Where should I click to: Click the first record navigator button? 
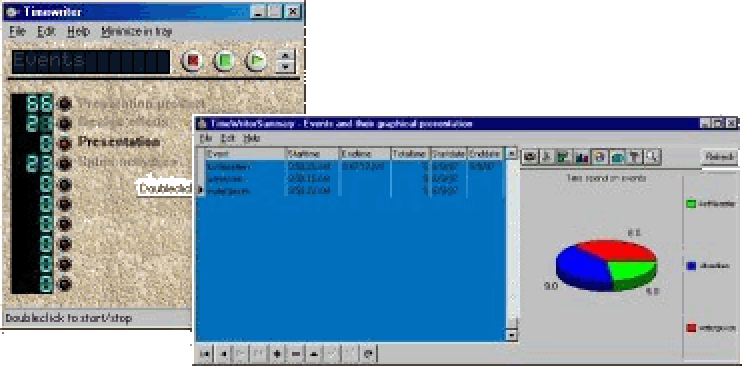tap(205, 354)
